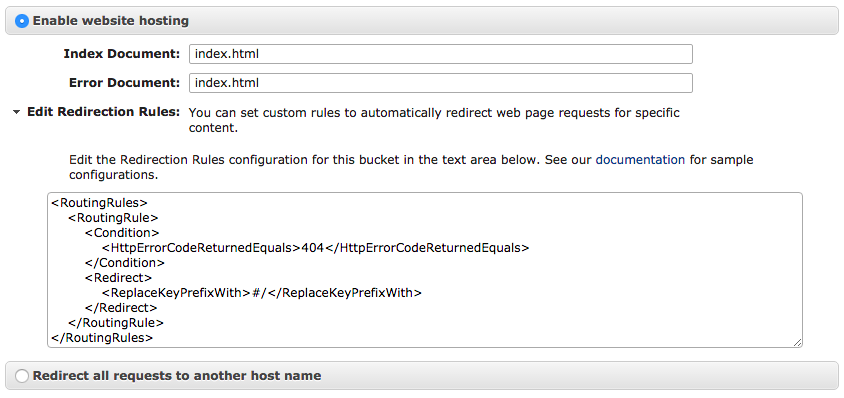This screenshot has height=398, width=844.
Task: Click the closing </Redirect> tag line
Action: pyautogui.click(x=121, y=308)
